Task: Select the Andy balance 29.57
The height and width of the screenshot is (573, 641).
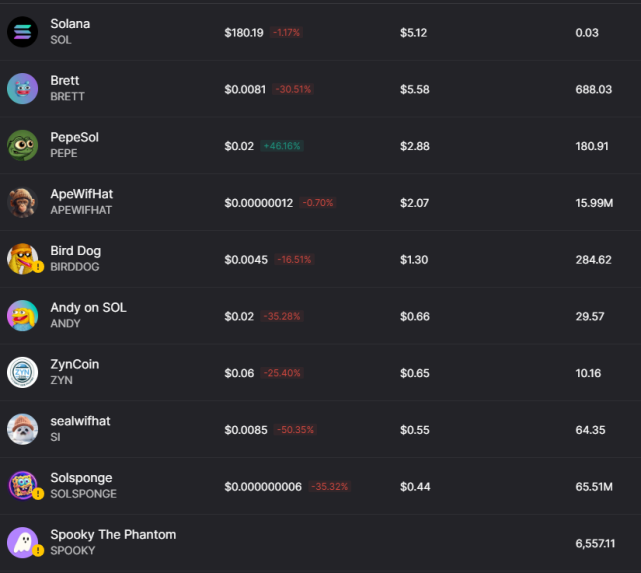Action: pos(590,317)
